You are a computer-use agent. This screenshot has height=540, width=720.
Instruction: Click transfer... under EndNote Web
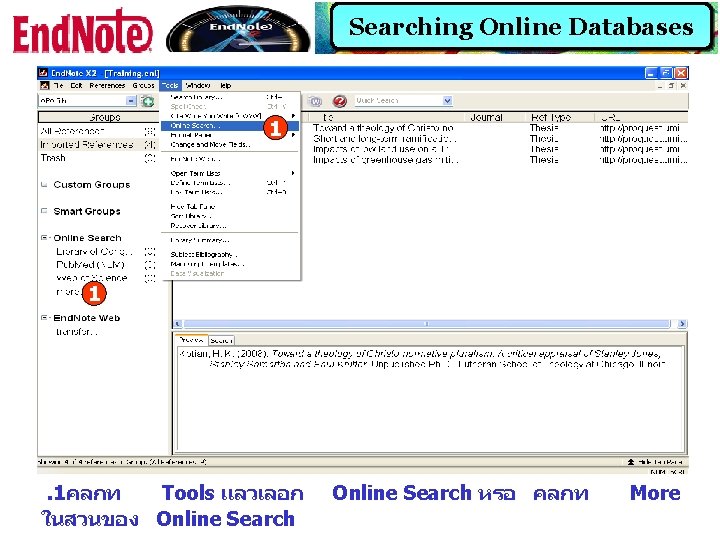tap(77, 332)
